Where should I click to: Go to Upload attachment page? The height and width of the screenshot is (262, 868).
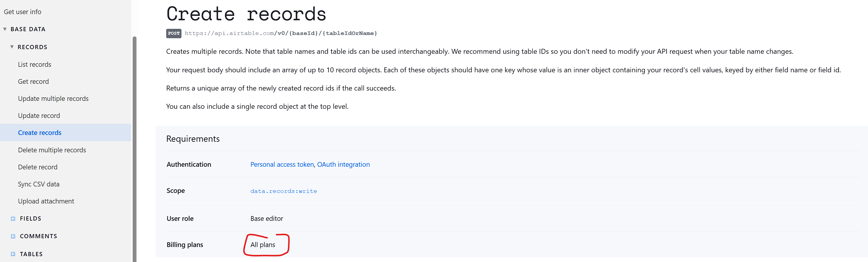tap(46, 201)
